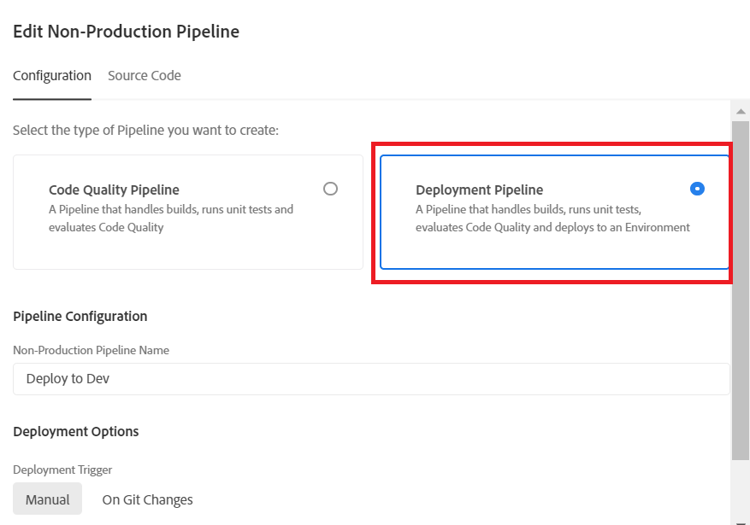Click the Deployment Pipeline description text
Screen dimensions: 750x525
pyautogui.click(x=552, y=218)
